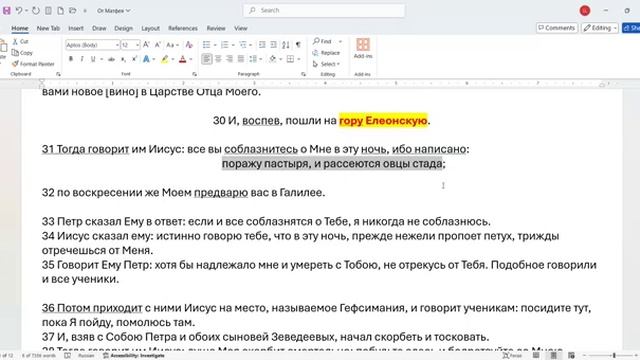The width and height of the screenshot is (640, 360).
Task: Click Replace in Editing group
Action: tap(326, 53)
